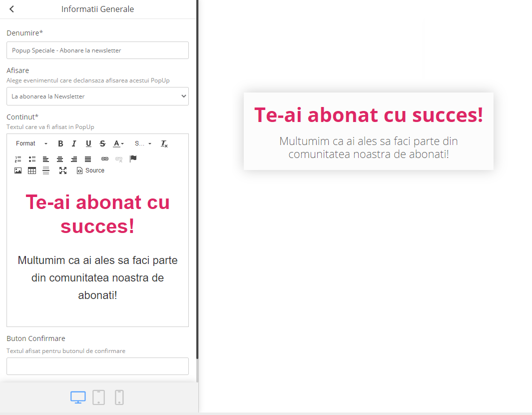Insert a bulleted list
This screenshot has height=415, width=532.
tap(32, 159)
